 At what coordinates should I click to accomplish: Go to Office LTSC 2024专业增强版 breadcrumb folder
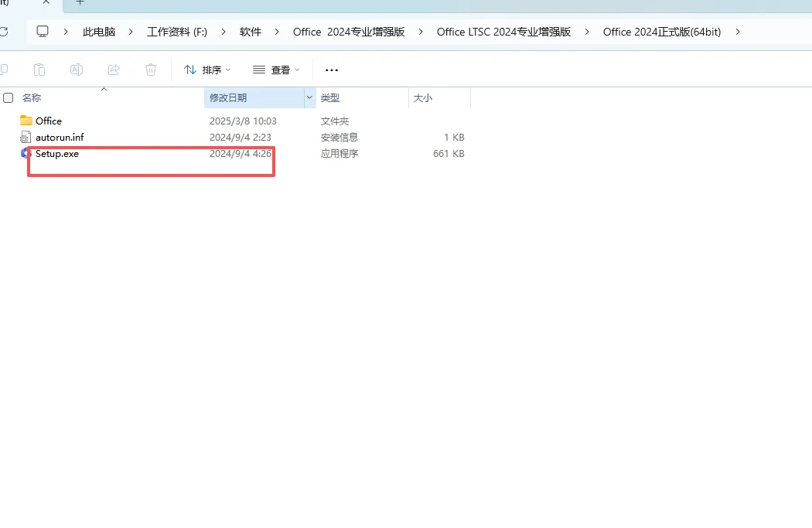(x=504, y=32)
